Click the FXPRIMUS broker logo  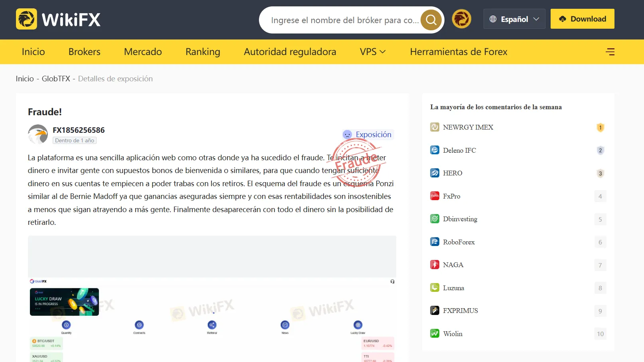435,311
